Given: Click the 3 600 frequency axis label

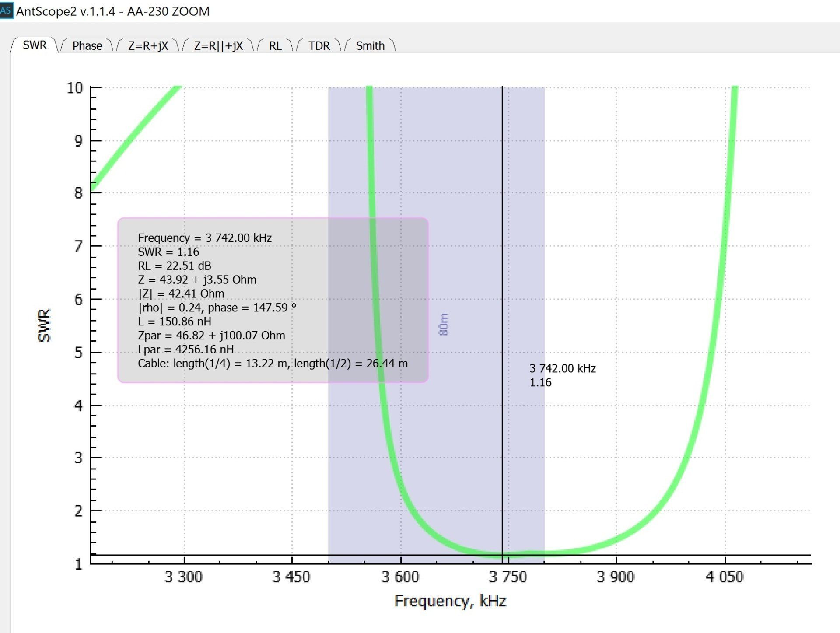Looking at the screenshot, I should (x=400, y=577).
